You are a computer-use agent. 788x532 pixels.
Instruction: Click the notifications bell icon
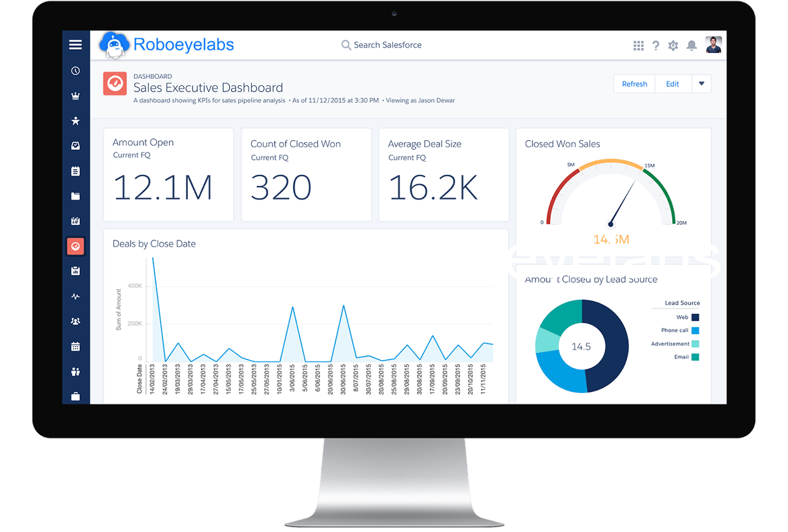coord(692,46)
